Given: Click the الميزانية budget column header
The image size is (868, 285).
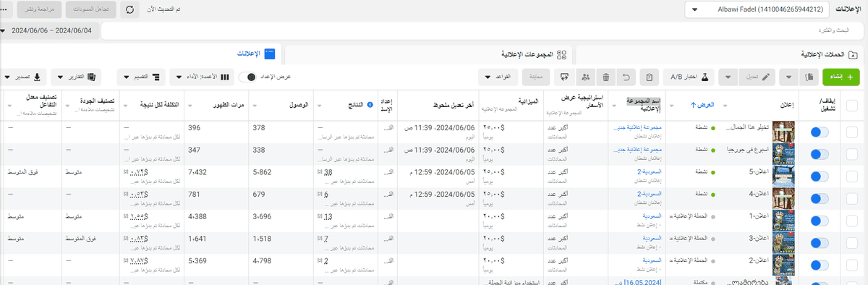Looking at the screenshot, I should pos(519,105).
